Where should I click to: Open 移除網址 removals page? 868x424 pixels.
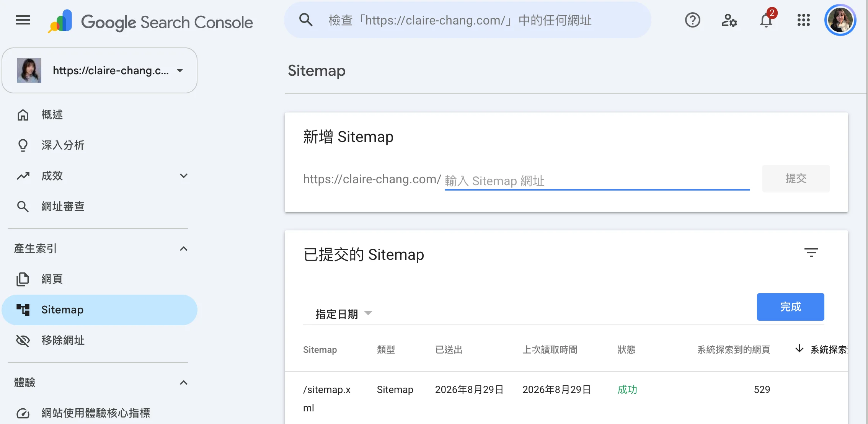point(100,340)
